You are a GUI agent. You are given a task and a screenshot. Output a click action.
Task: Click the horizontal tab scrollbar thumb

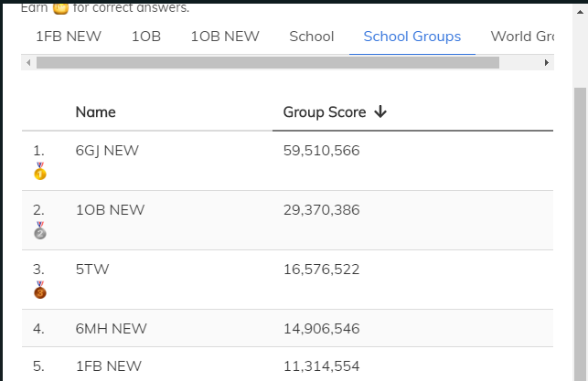(x=268, y=62)
